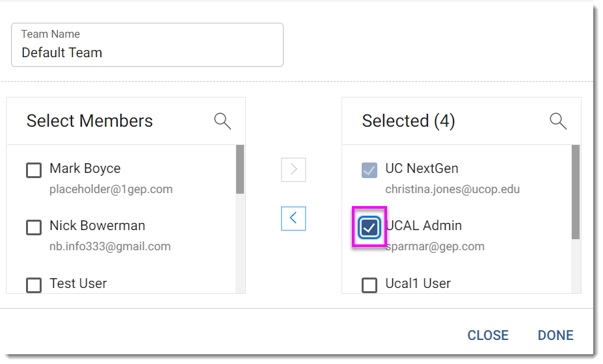This screenshot has width=603, height=364.
Task: Click the UCAL Admin member name
Action: coord(424,226)
